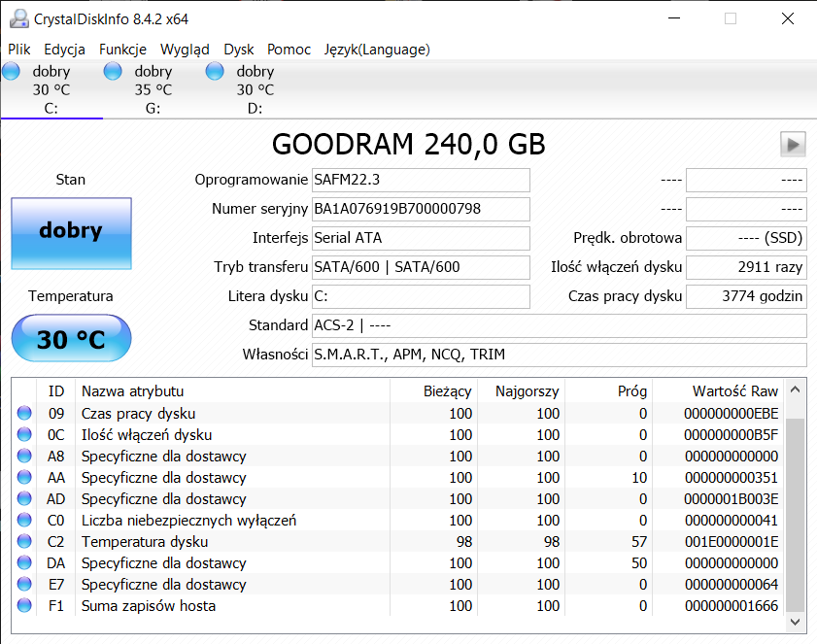Screen dimensions: 817x644
Task: Open the Plik menu
Action: pos(19,50)
